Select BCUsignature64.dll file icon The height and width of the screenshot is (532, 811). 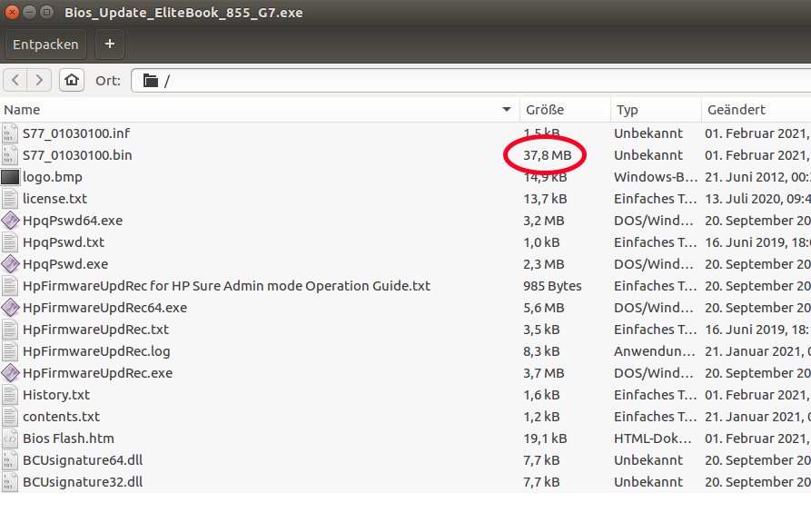9,460
